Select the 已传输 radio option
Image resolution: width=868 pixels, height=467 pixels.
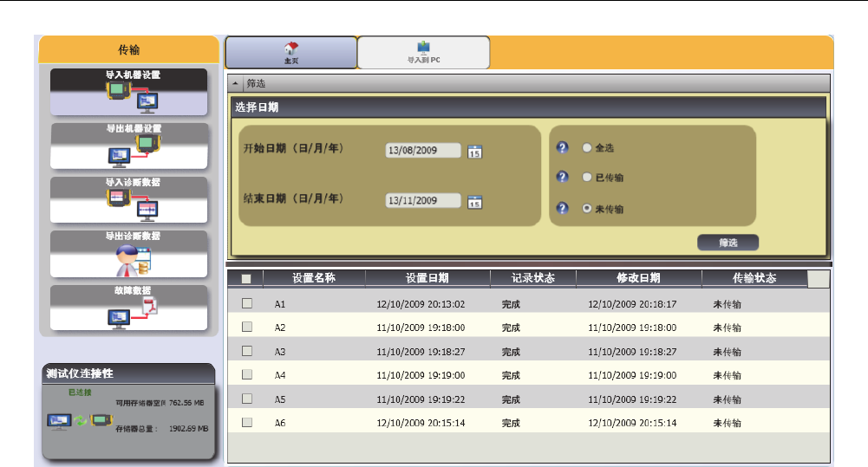click(587, 177)
